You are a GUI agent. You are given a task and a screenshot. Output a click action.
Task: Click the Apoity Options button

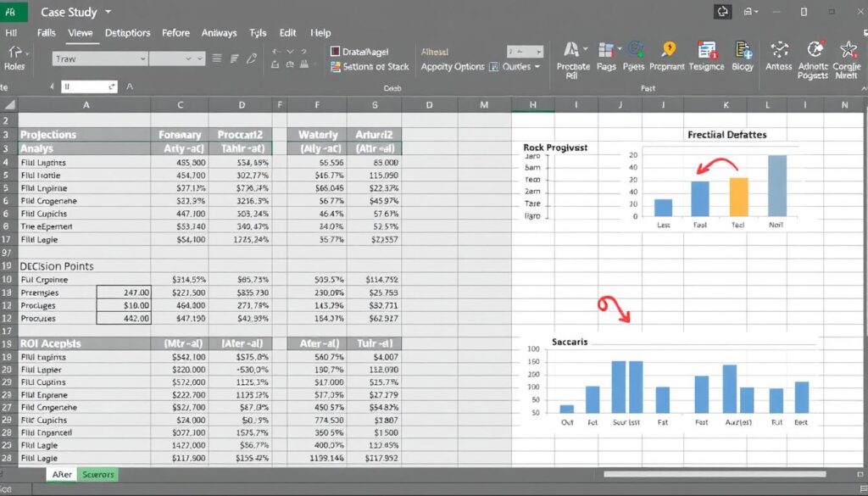tap(453, 66)
